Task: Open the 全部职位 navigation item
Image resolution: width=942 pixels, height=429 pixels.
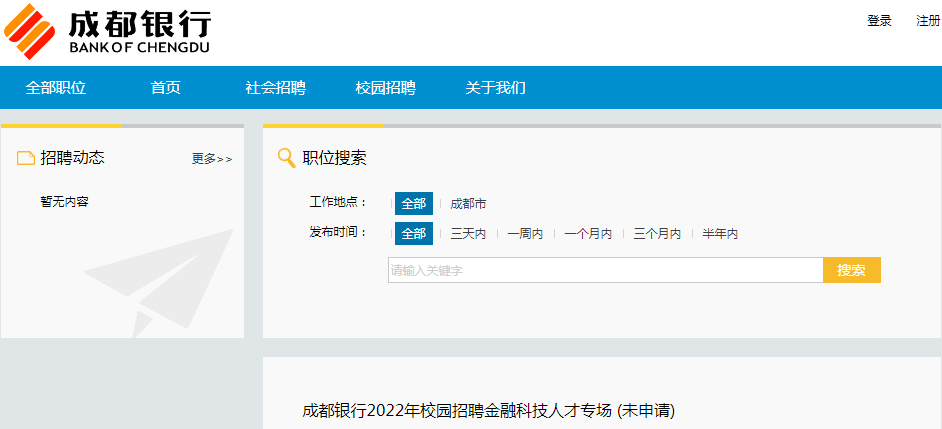Action: pyautogui.click(x=56, y=88)
